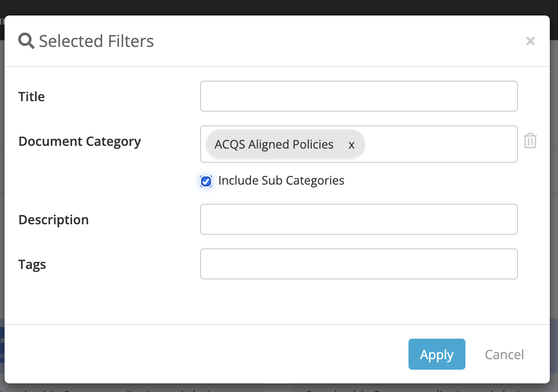Screen dimensions: 558x392
Task: Delete the Document Category filter with trash icon
Action: click(x=530, y=141)
